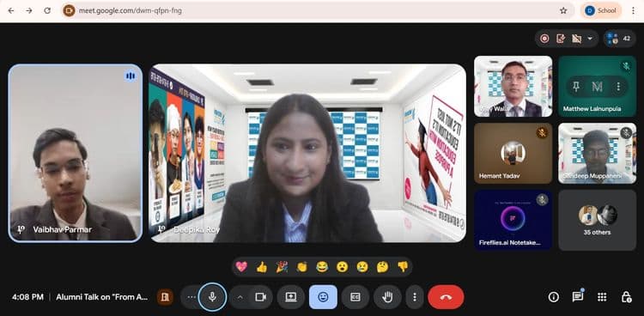Open the browser three-dot menu
The image size is (644, 316).
(633, 10)
